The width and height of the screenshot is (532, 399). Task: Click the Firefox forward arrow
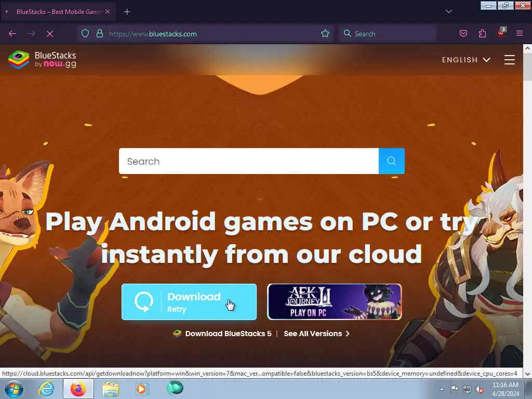click(31, 34)
